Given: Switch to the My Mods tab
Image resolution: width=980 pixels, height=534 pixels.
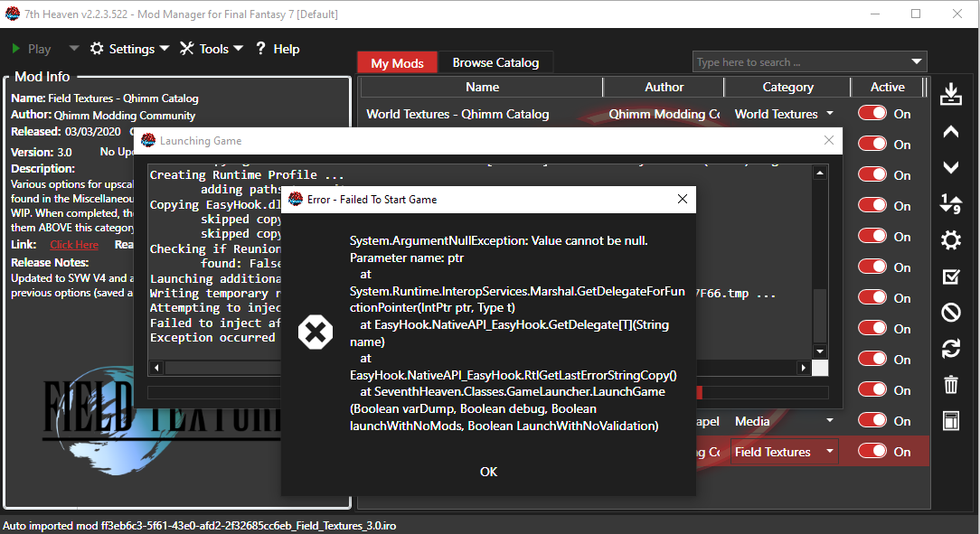Looking at the screenshot, I should (x=397, y=62).
